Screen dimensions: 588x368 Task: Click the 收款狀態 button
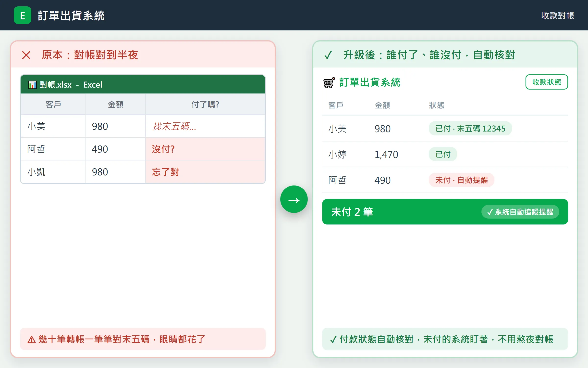(547, 82)
